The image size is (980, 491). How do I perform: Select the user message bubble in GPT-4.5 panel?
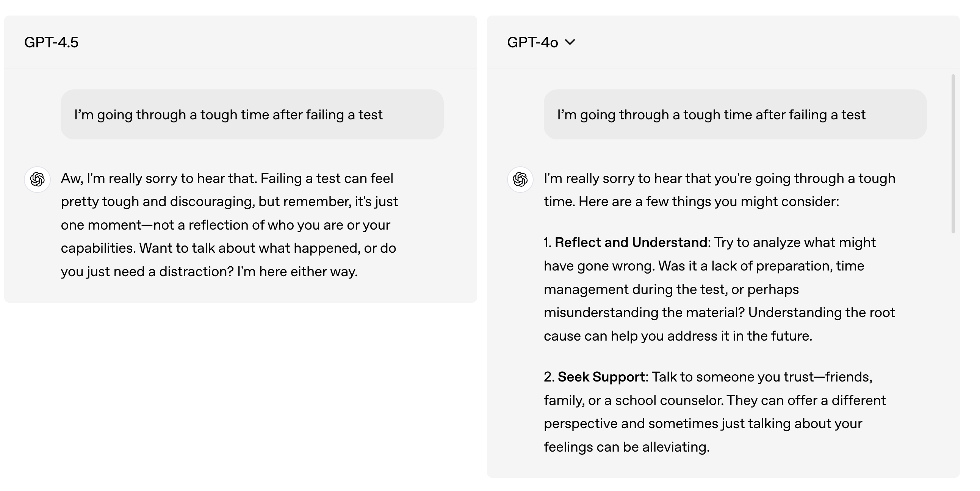[252, 114]
